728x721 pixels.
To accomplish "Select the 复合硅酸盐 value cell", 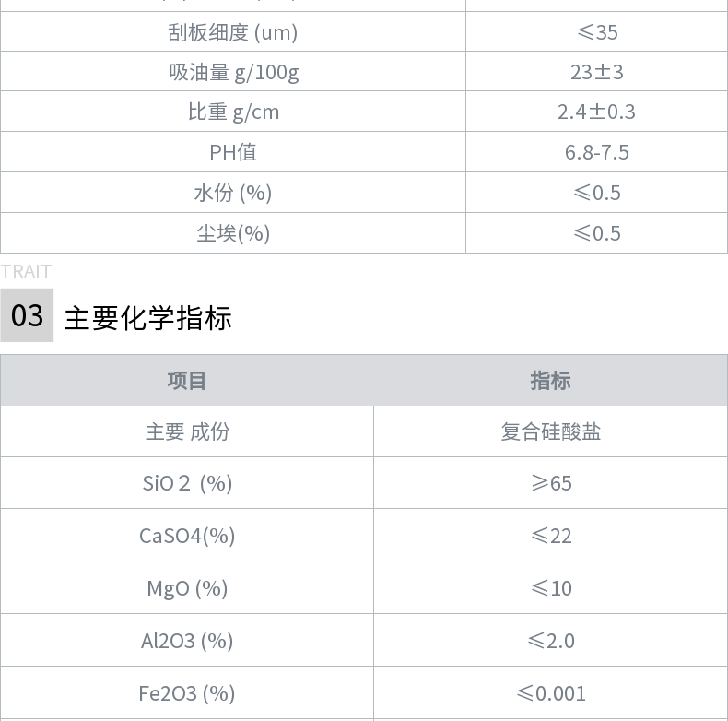I will tap(551, 431).
